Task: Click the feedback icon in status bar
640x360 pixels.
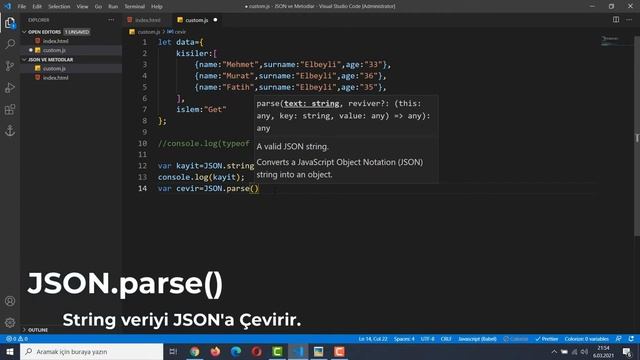Action: click(619, 339)
